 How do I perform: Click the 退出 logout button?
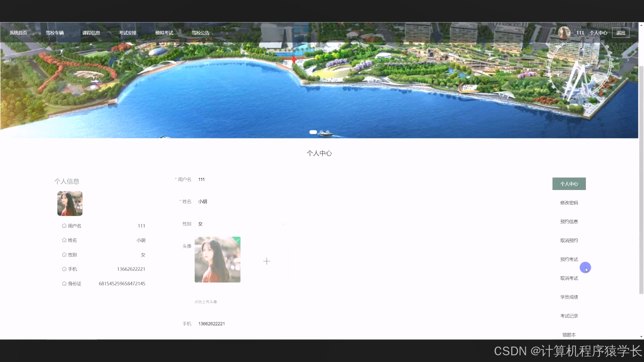tap(621, 33)
